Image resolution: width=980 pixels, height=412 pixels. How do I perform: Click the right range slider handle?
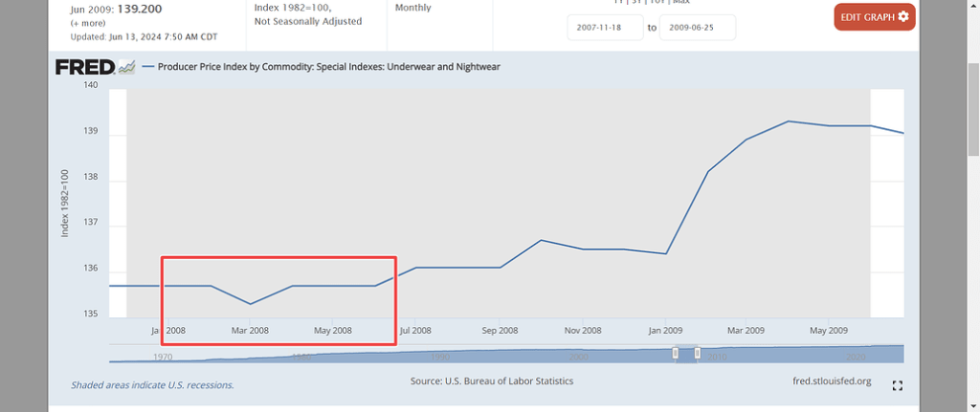coord(698,353)
